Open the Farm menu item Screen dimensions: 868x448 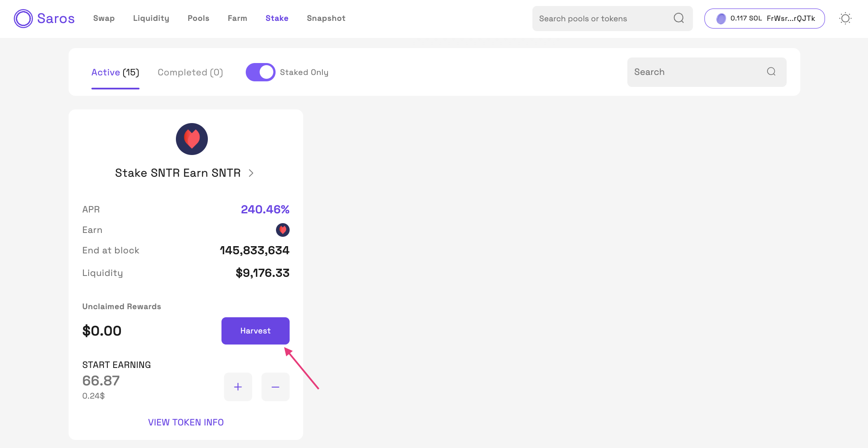(237, 18)
